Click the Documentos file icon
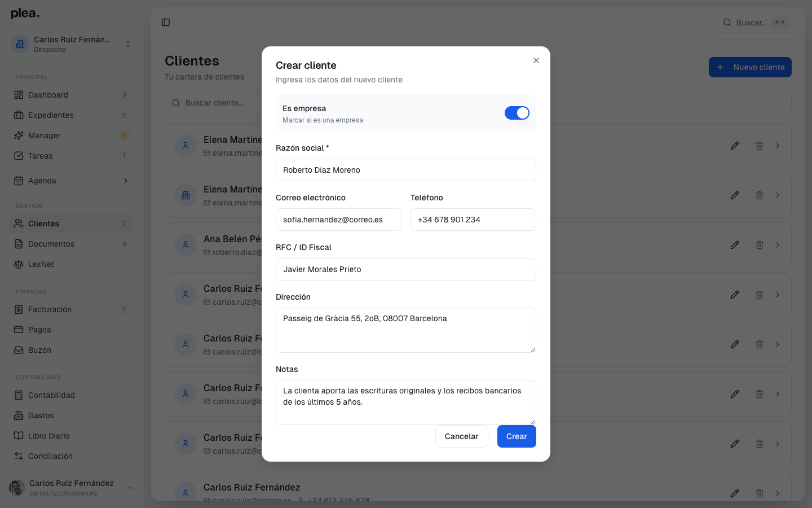Image resolution: width=812 pixels, height=508 pixels. click(x=19, y=244)
